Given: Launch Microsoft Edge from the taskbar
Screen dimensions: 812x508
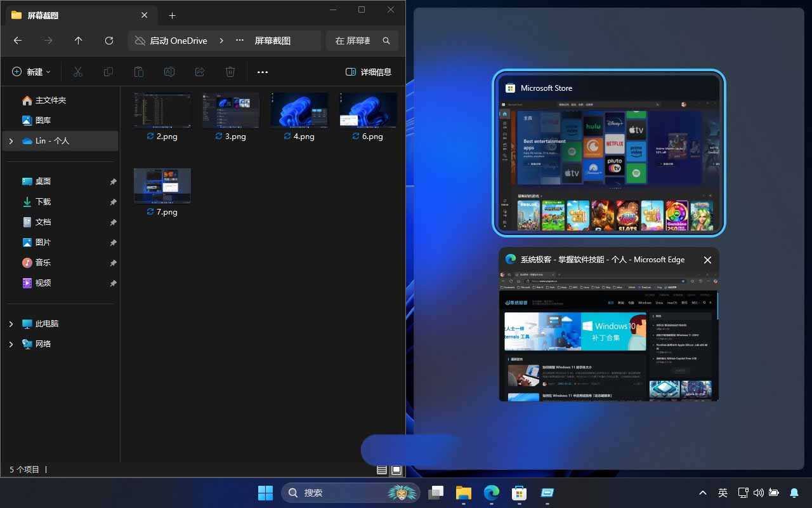Looking at the screenshot, I should coord(491,492).
